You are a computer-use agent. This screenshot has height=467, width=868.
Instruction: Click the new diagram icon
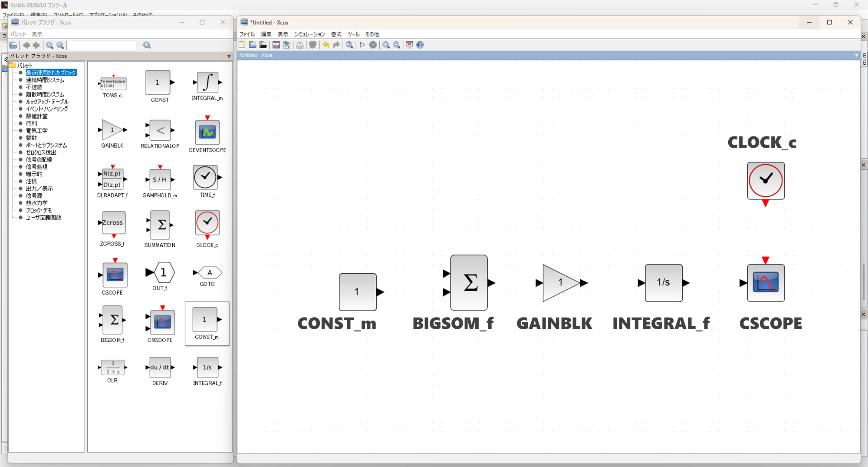242,45
